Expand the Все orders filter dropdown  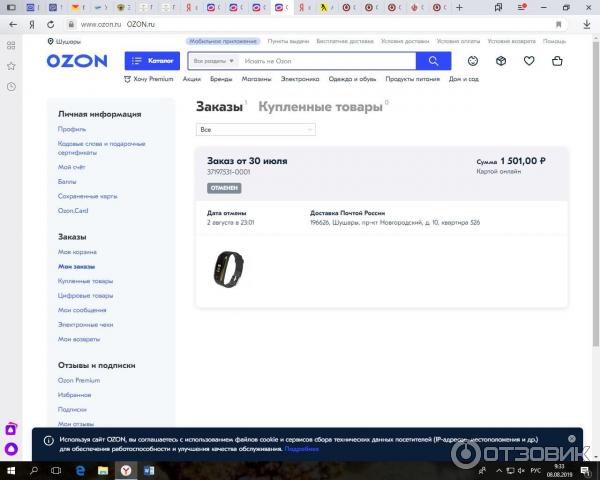(x=256, y=130)
